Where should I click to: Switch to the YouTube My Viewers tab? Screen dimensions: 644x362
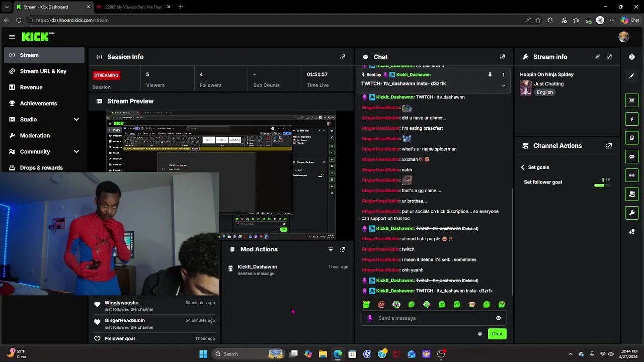pyautogui.click(x=133, y=7)
